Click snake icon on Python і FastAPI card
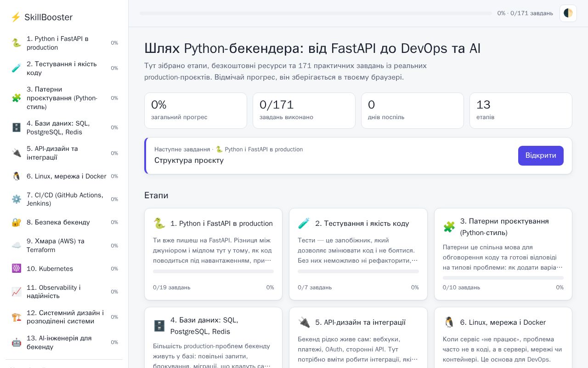The height and width of the screenshot is (368, 588). point(159,224)
